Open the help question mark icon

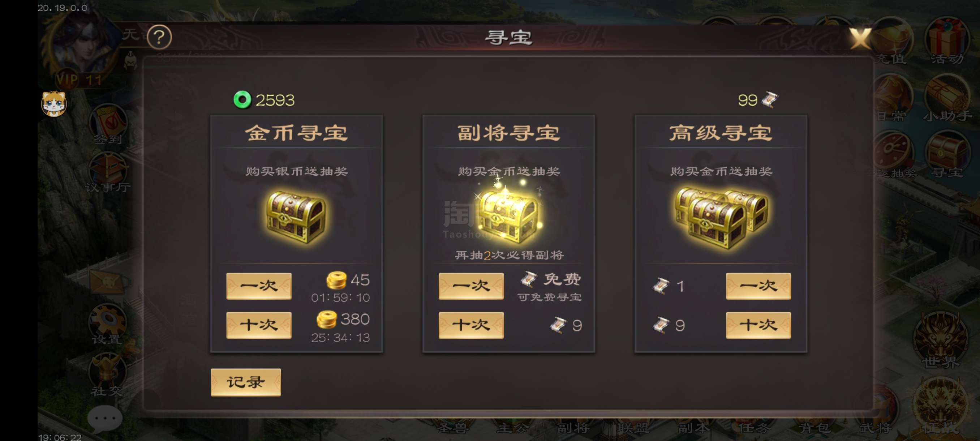click(159, 37)
